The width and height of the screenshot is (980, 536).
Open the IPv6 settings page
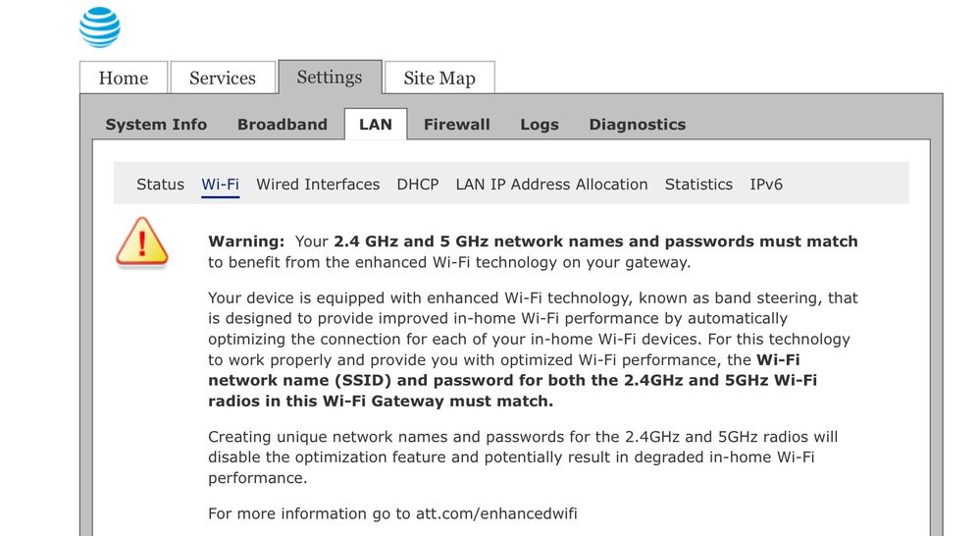tap(766, 185)
